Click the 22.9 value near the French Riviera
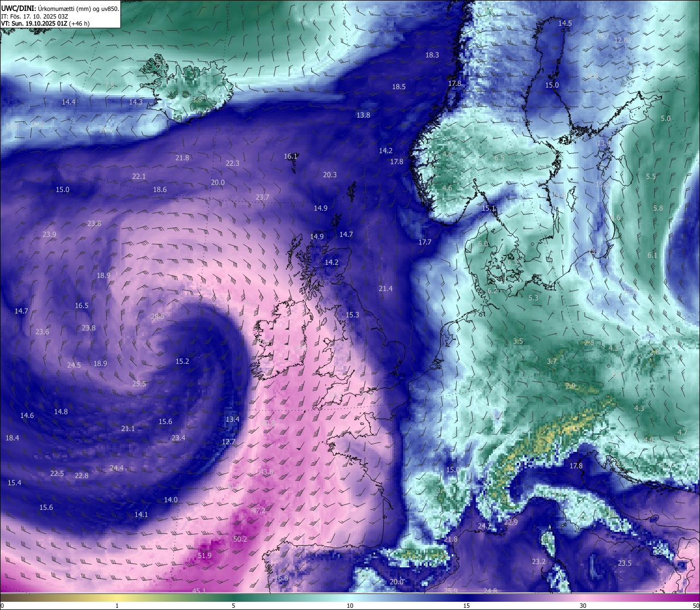This screenshot has height=610, width=700. point(511,522)
